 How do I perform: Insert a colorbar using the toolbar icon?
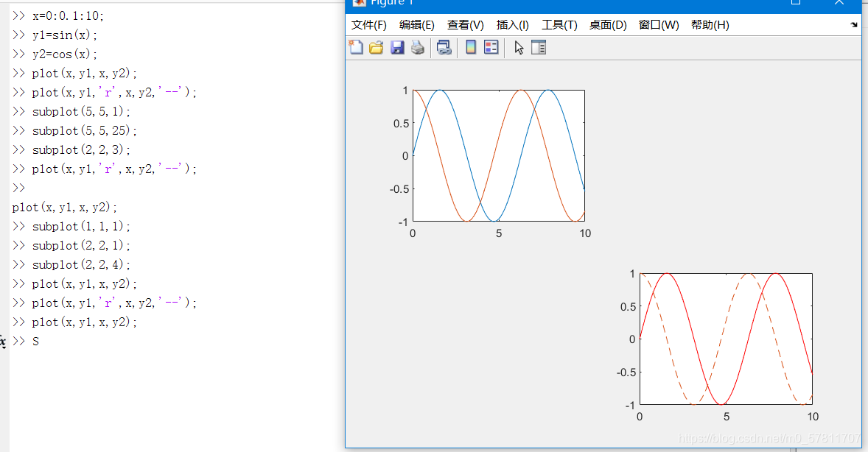[x=471, y=48]
